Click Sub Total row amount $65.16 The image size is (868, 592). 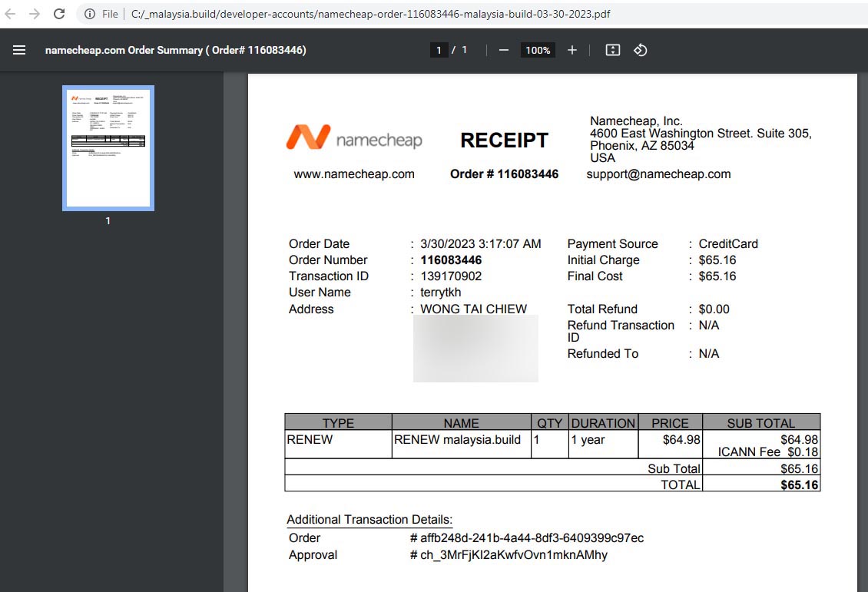point(800,468)
